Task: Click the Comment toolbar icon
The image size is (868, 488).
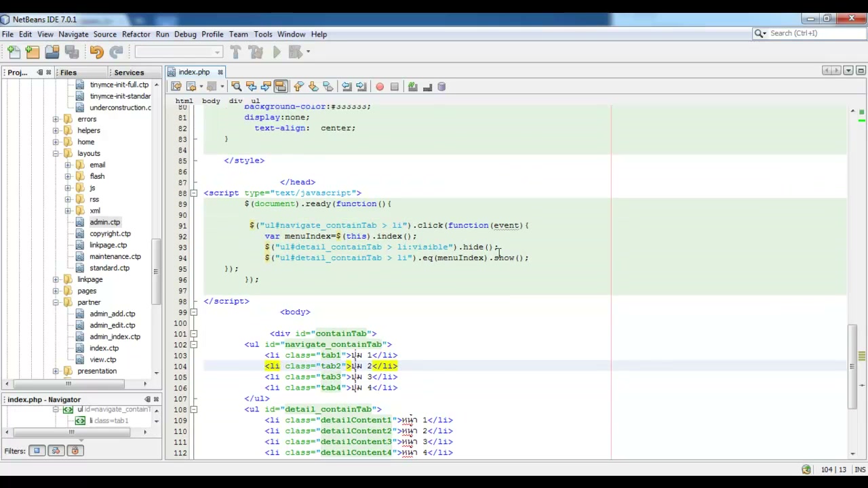Action: tap(412, 87)
